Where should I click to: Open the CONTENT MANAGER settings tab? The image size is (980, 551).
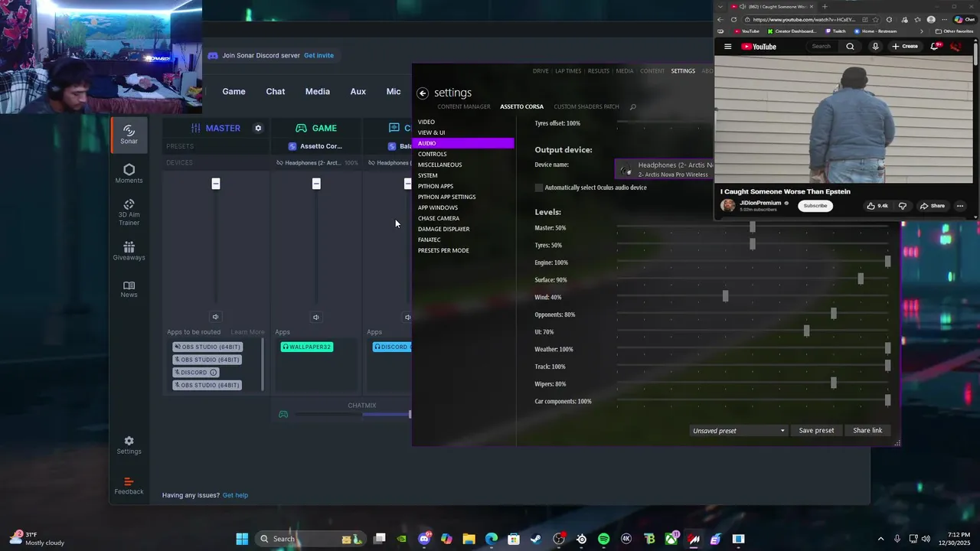(x=464, y=107)
